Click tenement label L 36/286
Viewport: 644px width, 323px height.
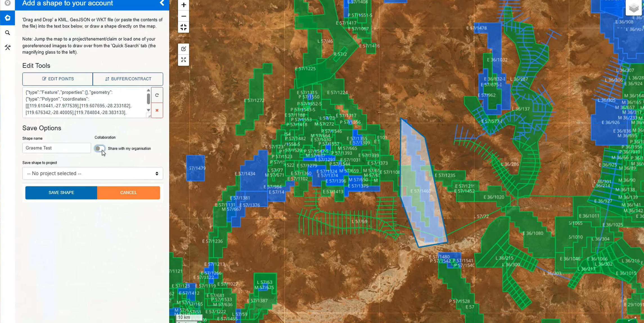coord(510,164)
